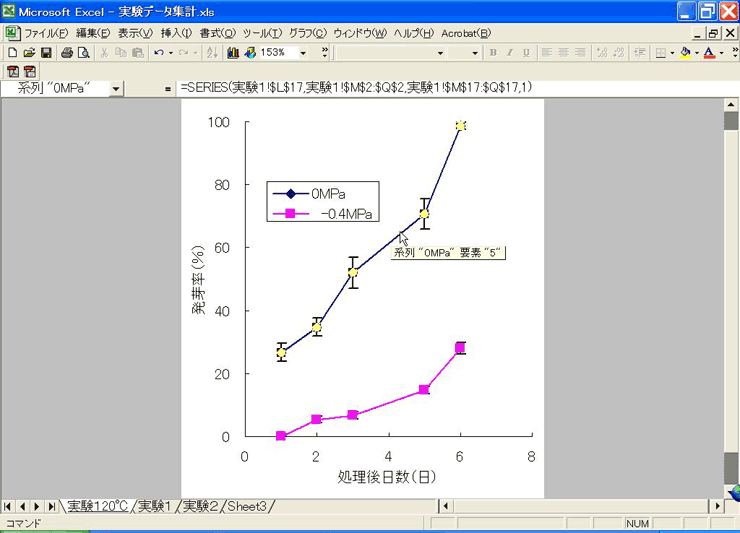This screenshot has width=740, height=533.
Task: Open the name box dropdown for 系列 "0MPa"
Action: [x=116, y=88]
